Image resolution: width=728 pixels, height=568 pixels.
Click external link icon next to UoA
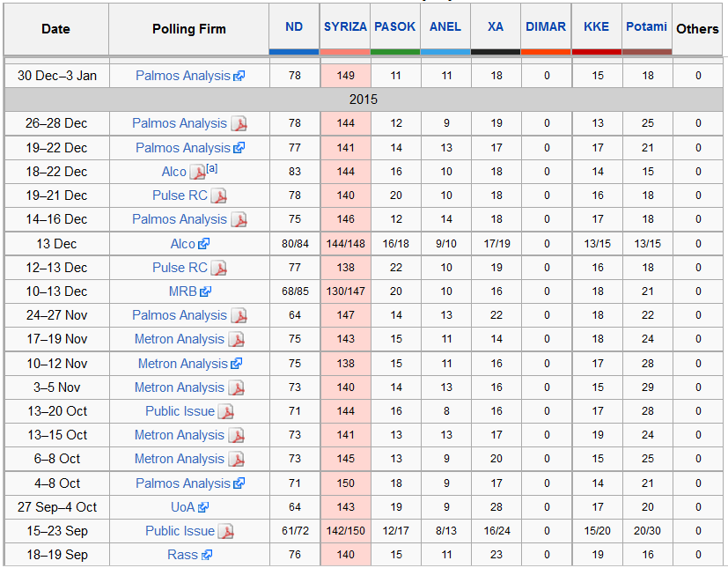tap(203, 507)
